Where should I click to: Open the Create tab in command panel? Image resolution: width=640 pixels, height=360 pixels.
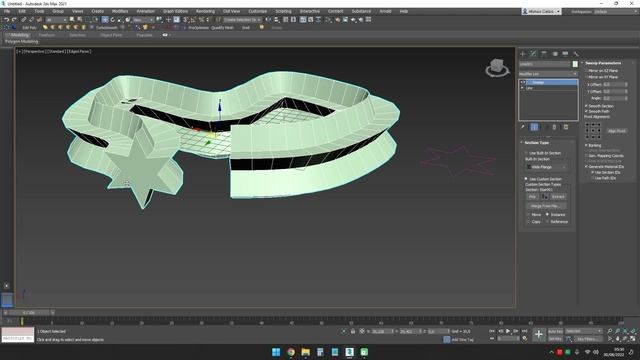[x=522, y=54]
